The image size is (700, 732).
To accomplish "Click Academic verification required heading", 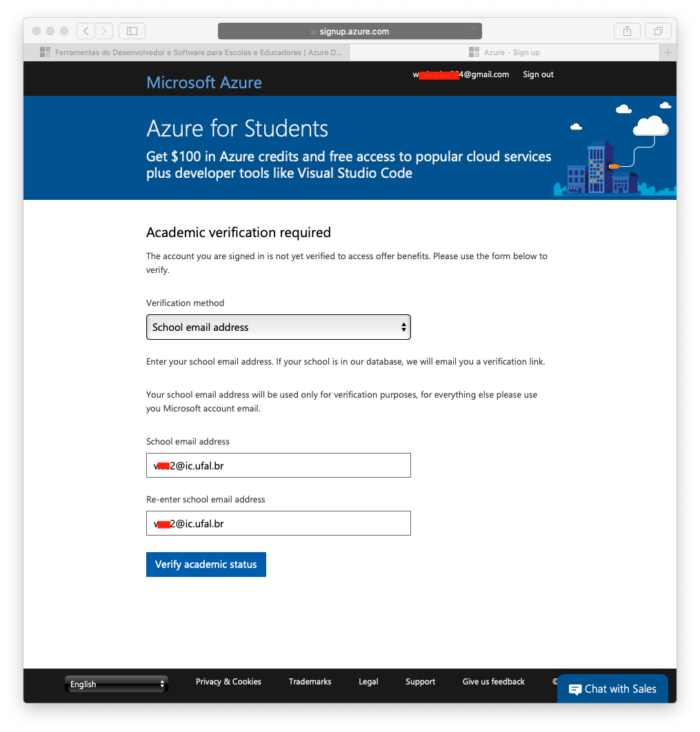I will (239, 232).
